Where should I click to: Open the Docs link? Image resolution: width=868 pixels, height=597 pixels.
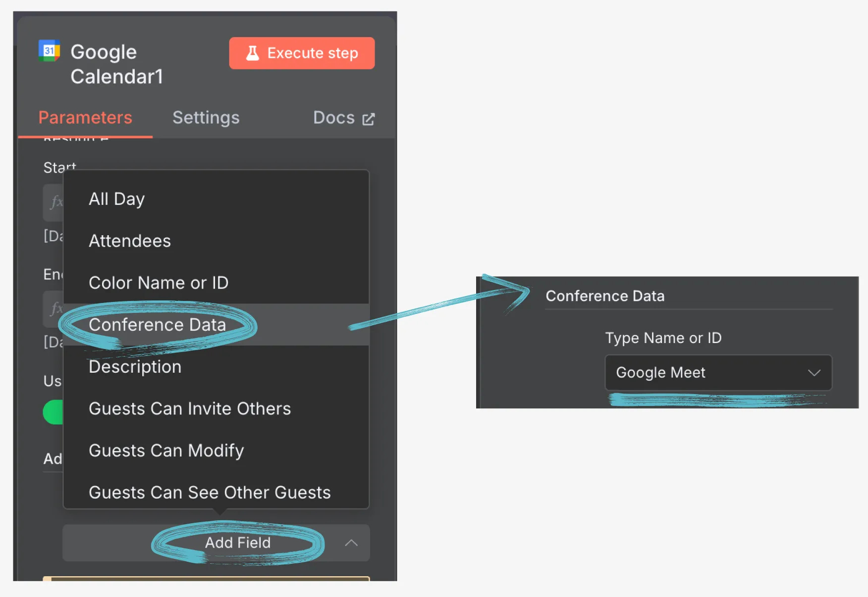[x=344, y=118]
